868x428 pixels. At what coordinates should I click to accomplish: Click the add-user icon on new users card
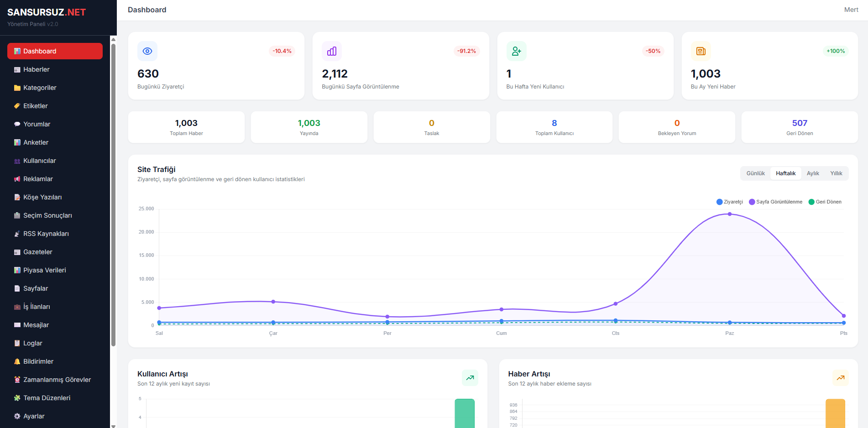point(517,51)
